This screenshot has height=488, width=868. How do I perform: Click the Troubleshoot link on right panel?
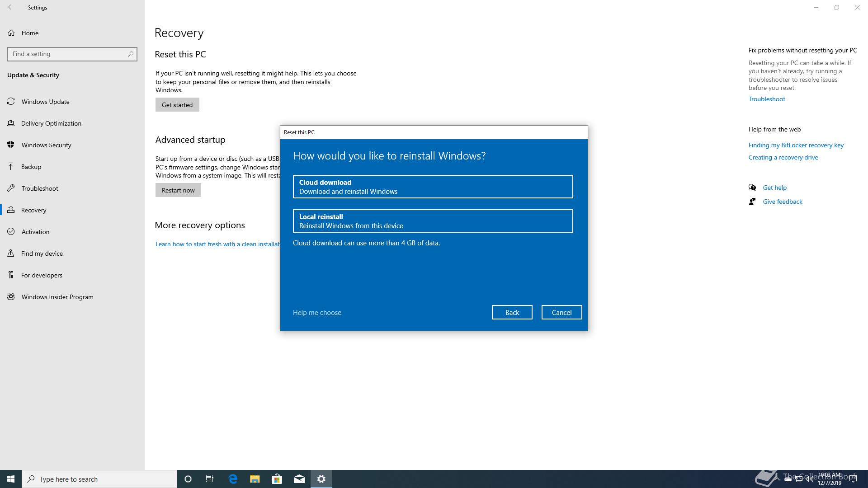(767, 99)
